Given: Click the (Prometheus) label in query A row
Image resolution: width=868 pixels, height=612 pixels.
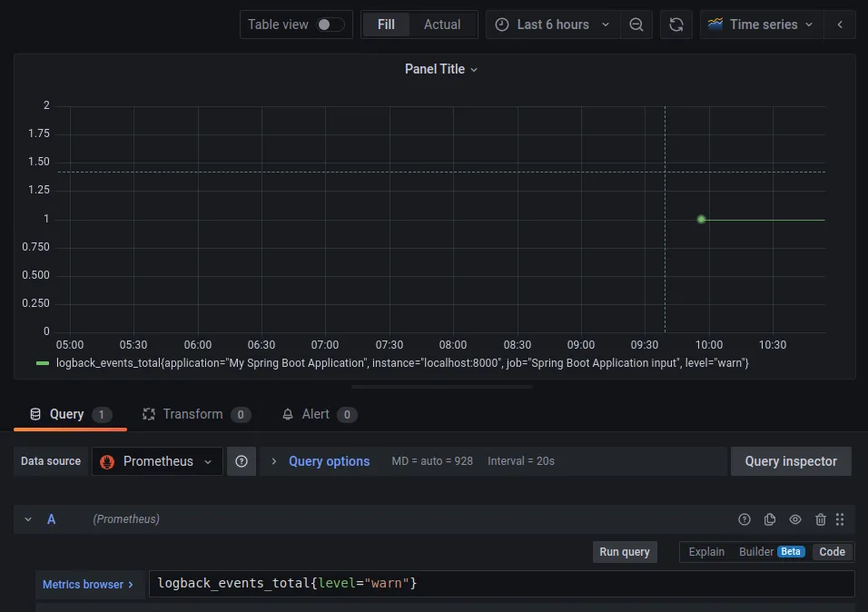Looking at the screenshot, I should [x=126, y=519].
